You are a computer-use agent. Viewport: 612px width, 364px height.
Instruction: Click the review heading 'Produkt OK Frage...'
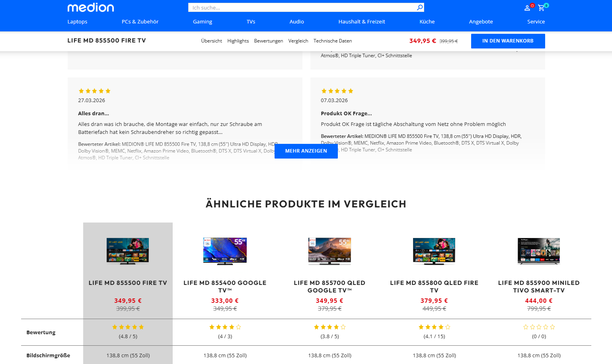coord(346,114)
